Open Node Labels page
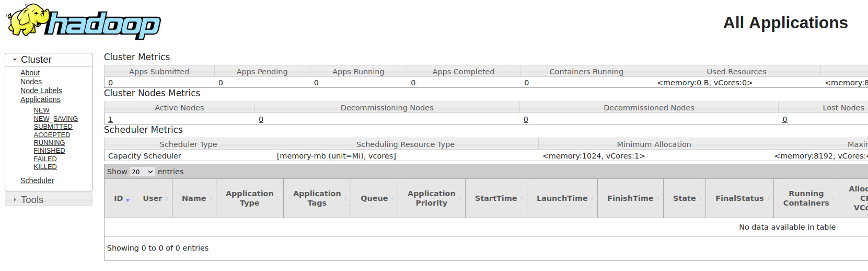 coord(41,91)
